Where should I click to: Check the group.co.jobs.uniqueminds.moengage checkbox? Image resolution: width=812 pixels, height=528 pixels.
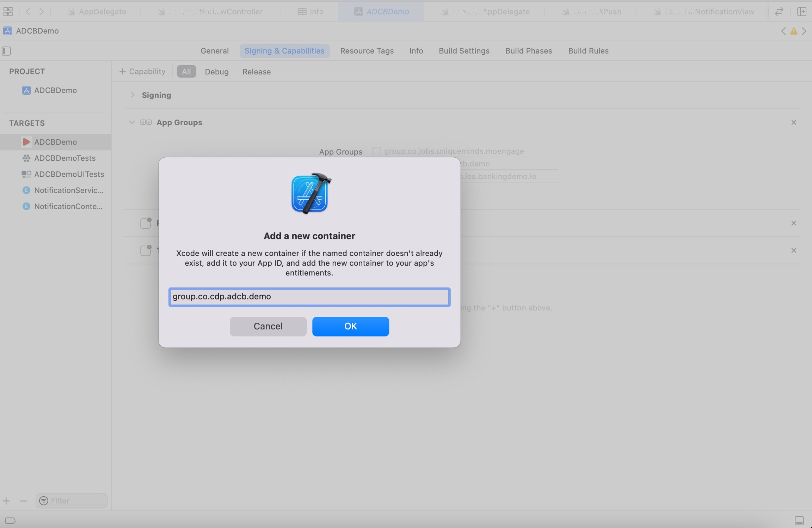coord(376,151)
